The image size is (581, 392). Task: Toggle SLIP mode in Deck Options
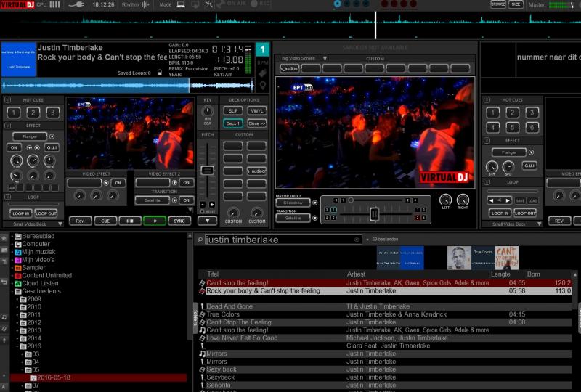[233, 111]
